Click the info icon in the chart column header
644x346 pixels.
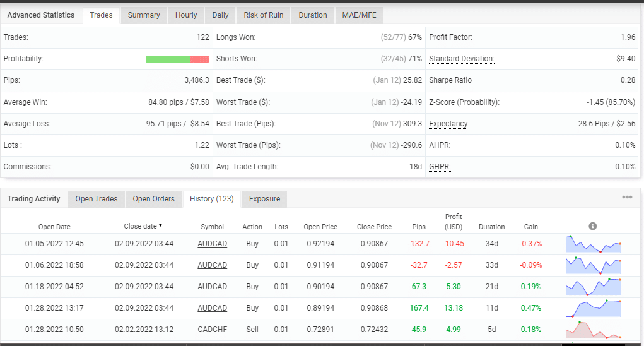click(592, 226)
